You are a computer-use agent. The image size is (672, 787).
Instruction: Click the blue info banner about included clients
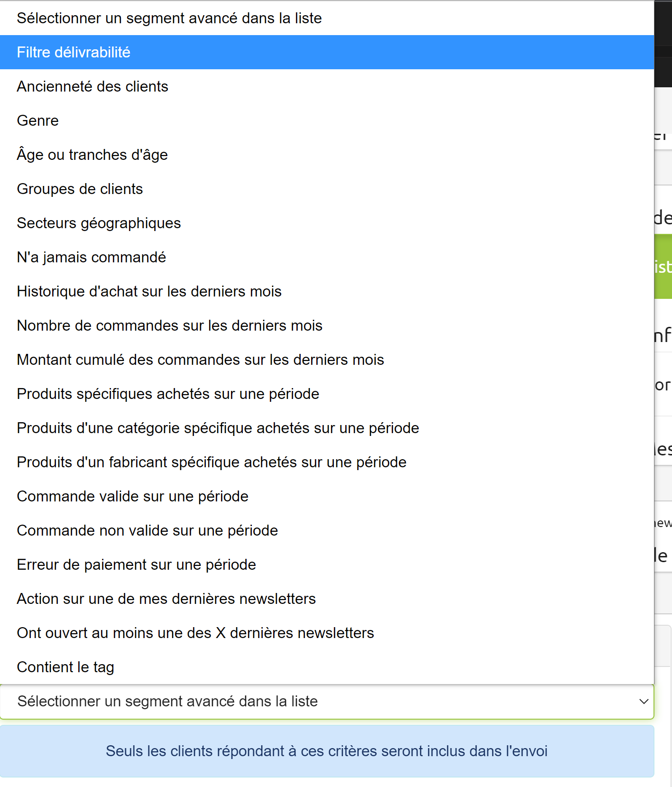coord(327,751)
